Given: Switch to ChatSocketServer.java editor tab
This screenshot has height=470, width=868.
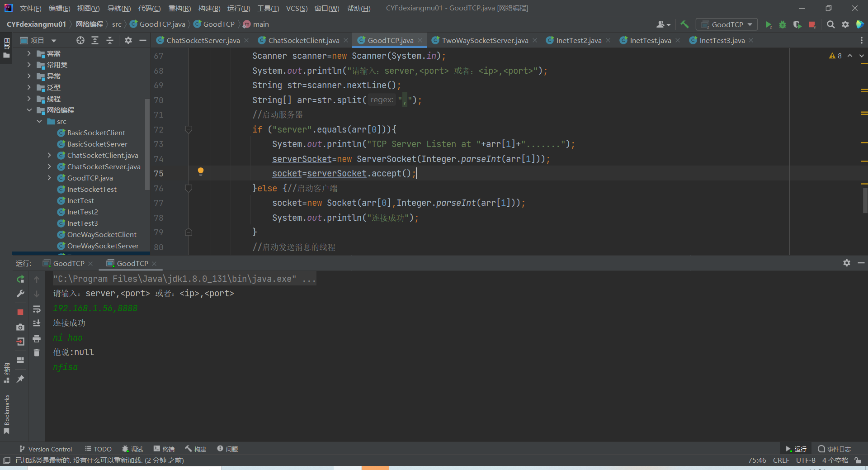Looking at the screenshot, I should (203, 40).
